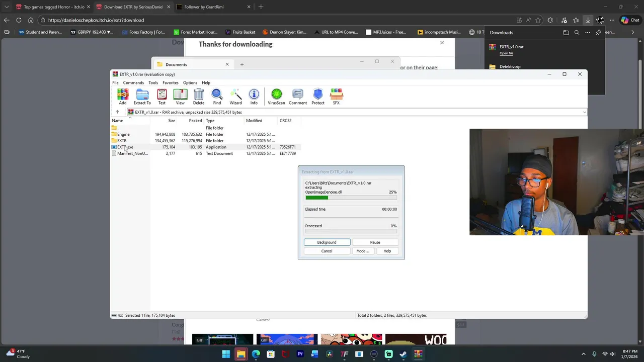Open the Copilot Chat button

631,20
